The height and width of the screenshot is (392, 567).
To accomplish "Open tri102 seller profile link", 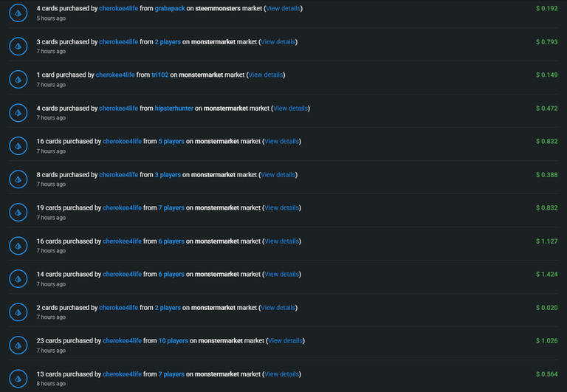I will coord(159,75).
